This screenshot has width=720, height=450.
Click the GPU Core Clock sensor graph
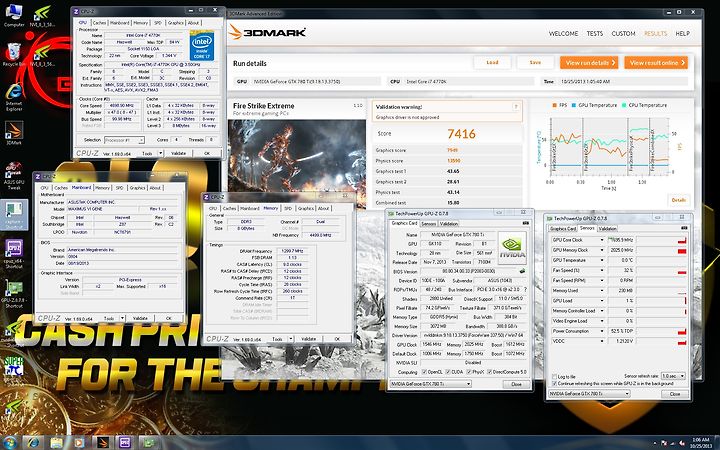662,240
